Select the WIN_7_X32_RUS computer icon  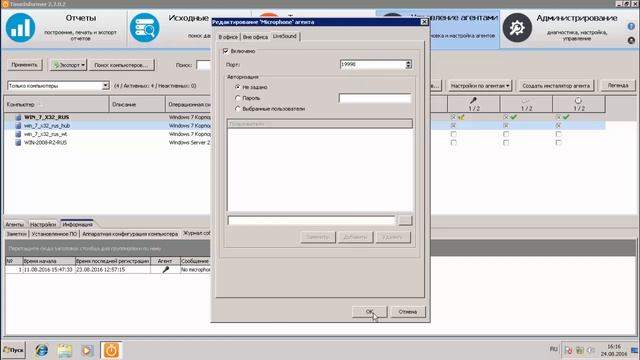click(18, 117)
